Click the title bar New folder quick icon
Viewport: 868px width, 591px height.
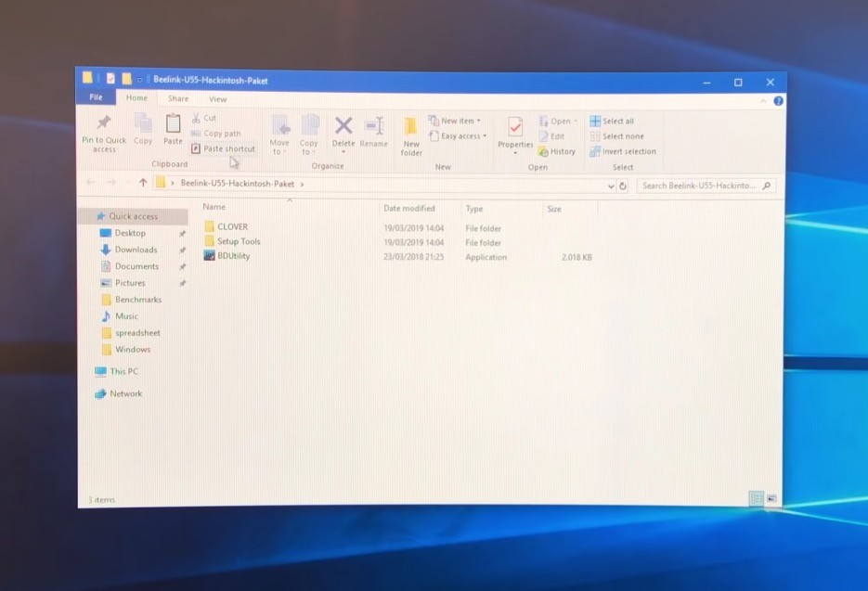(x=127, y=79)
